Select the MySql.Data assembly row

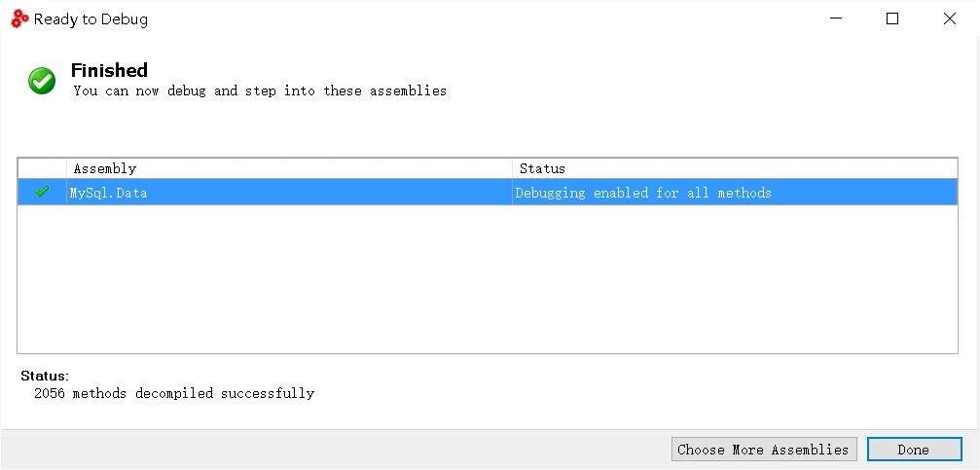click(x=488, y=192)
